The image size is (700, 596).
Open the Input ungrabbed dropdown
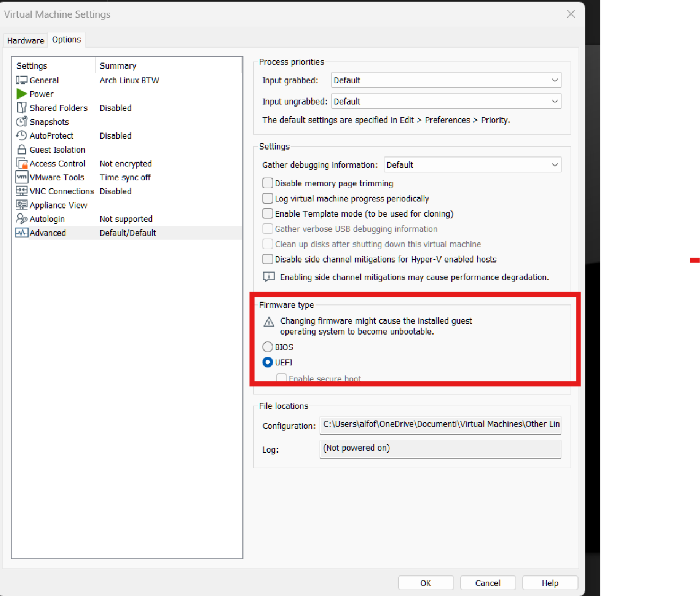[x=555, y=101]
